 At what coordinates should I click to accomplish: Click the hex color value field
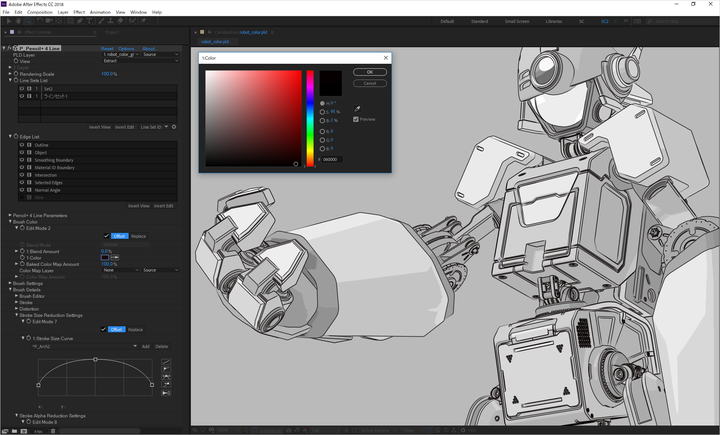pyautogui.click(x=332, y=159)
